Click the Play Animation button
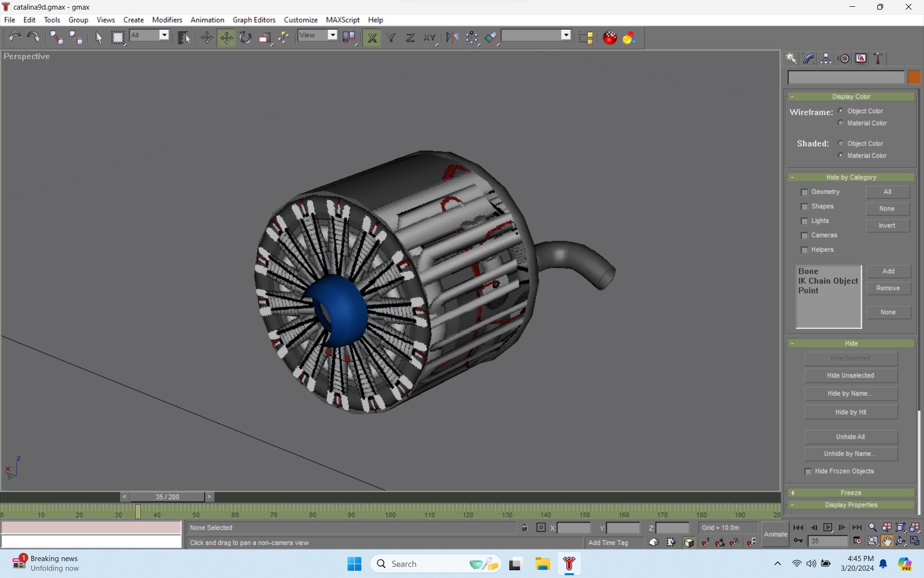Screen dimensions: 924x578 click(x=827, y=527)
